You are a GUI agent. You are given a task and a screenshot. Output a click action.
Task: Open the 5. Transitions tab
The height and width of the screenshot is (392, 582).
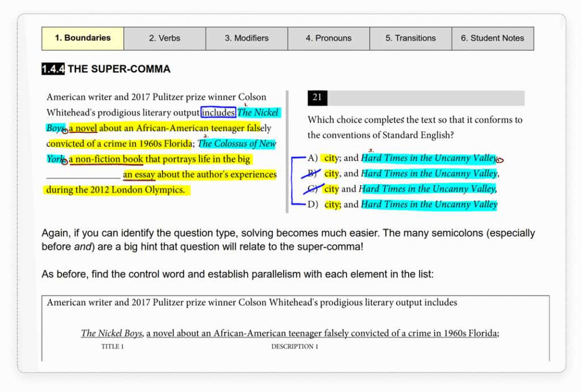pos(410,38)
